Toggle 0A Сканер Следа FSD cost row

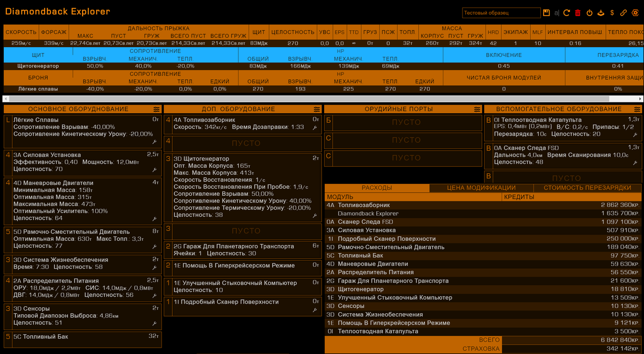coord(482,222)
